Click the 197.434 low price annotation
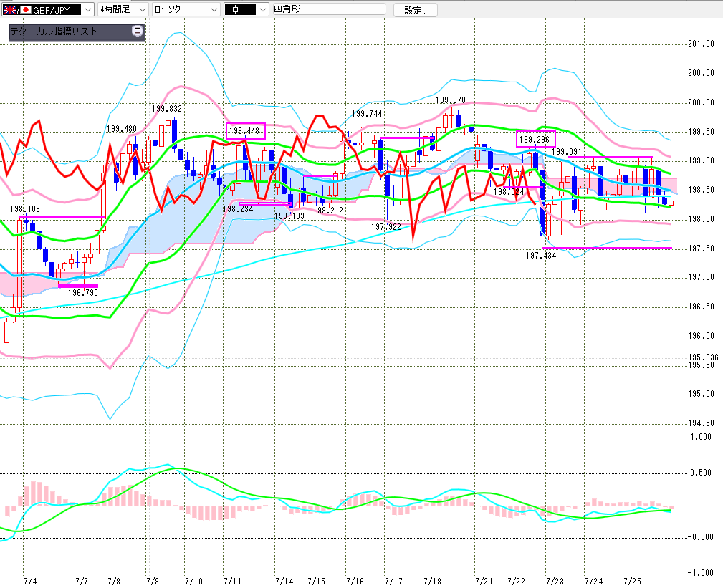 click(x=541, y=255)
